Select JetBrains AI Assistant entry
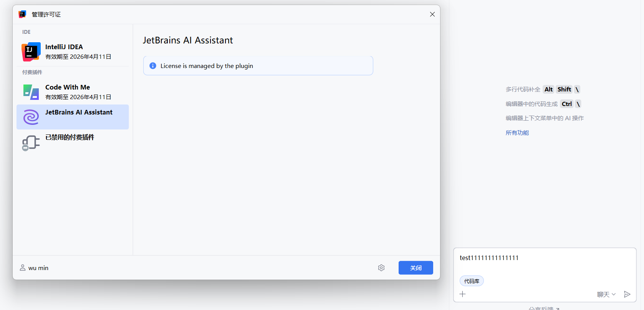The width and height of the screenshot is (644, 310). [73, 117]
